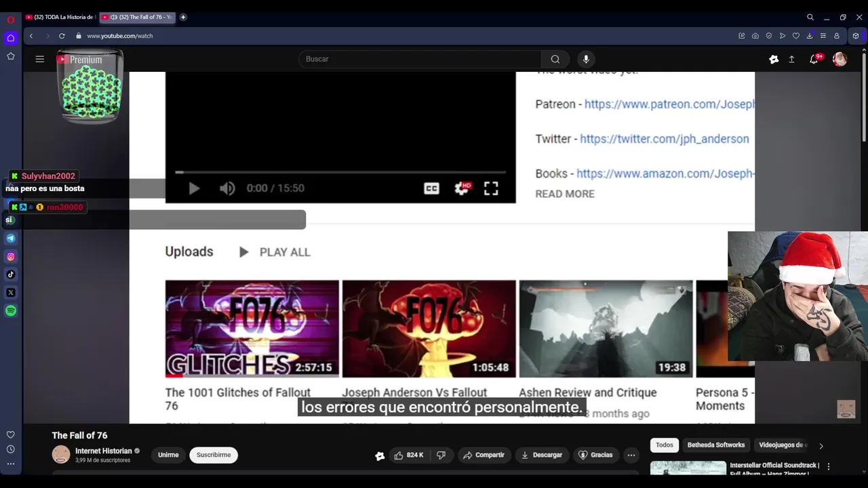
Task: Start YouTube voice search microphone
Action: tap(587, 59)
